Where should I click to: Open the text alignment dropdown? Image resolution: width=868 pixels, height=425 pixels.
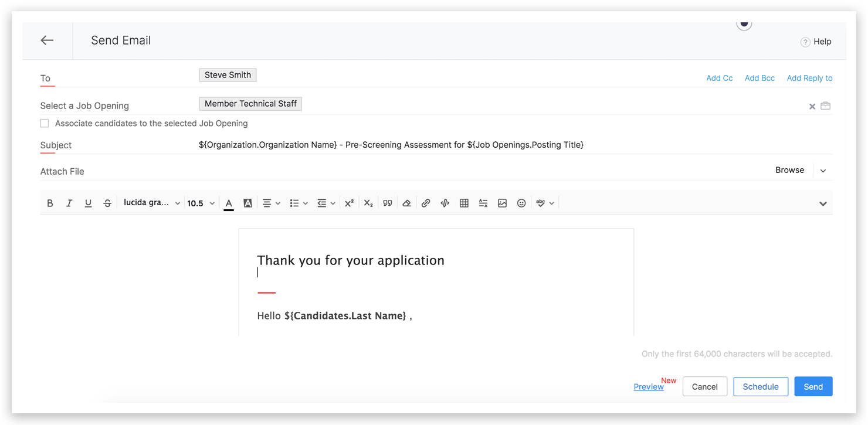pyautogui.click(x=271, y=203)
